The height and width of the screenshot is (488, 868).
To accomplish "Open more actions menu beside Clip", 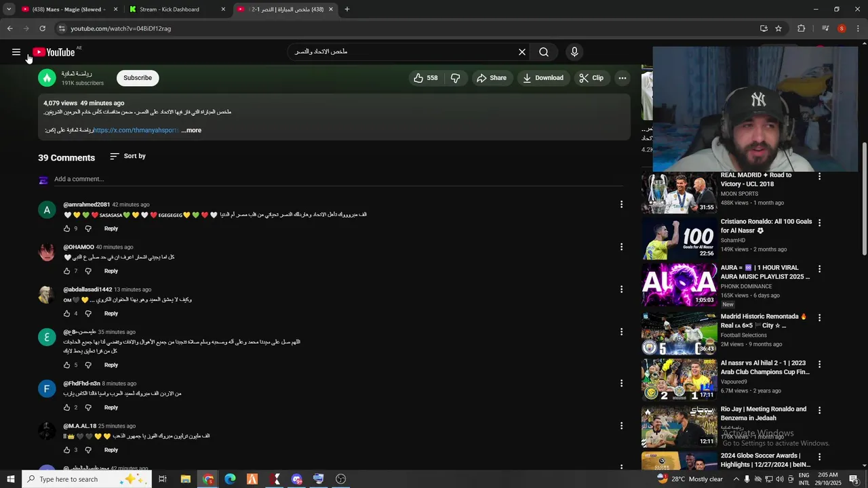I will [x=622, y=78].
